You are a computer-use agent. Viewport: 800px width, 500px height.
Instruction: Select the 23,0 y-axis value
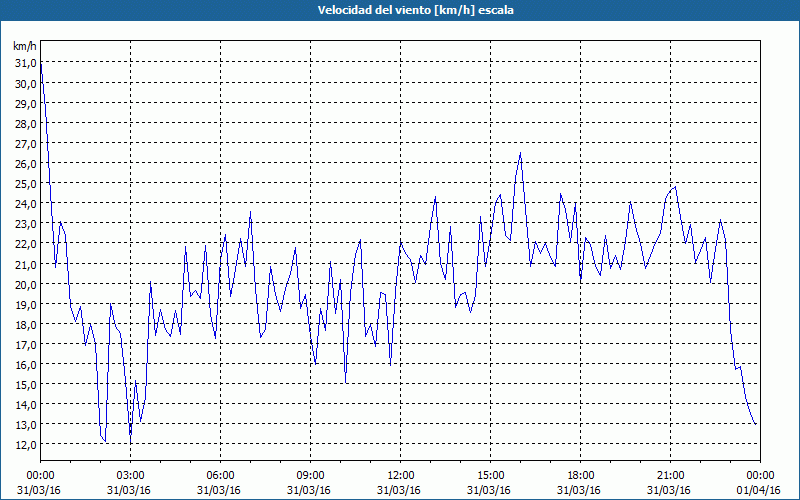26,224
